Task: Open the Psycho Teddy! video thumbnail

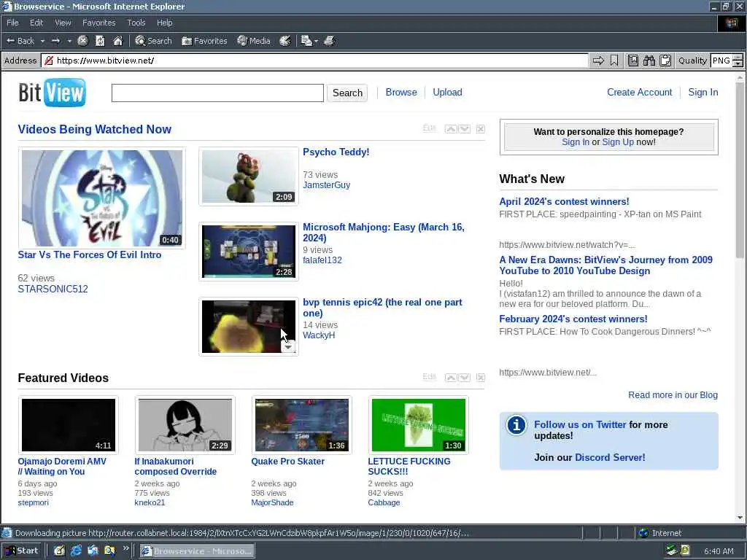Action: pyautogui.click(x=249, y=176)
